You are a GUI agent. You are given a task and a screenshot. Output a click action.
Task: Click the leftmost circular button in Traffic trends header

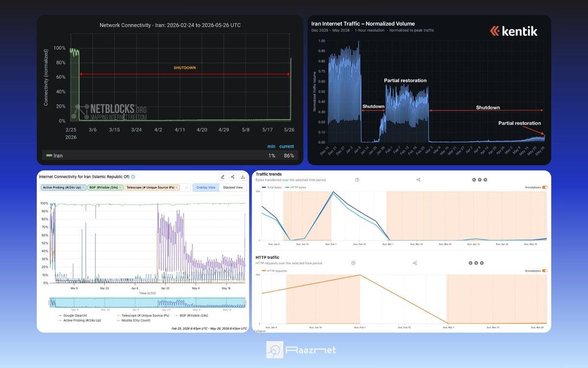474,180
